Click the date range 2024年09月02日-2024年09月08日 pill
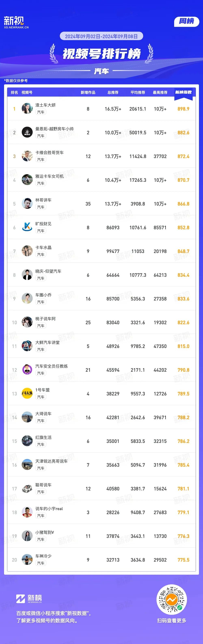Screen dimensions: 203x644 tap(101, 36)
